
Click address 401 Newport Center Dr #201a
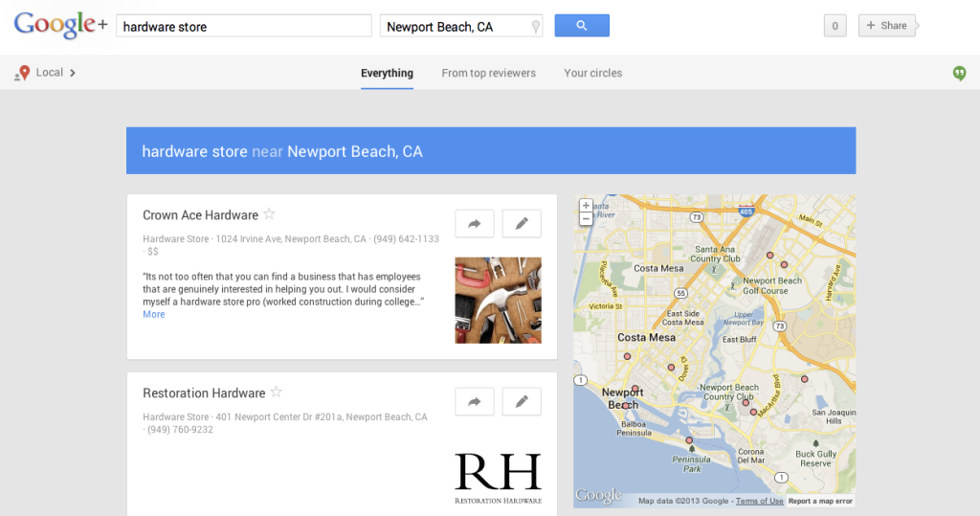[278, 417]
